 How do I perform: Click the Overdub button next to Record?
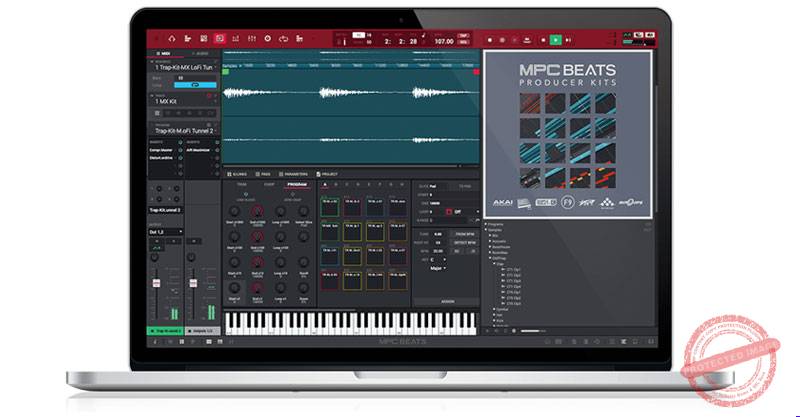pyautogui.click(x=502, y=40)
